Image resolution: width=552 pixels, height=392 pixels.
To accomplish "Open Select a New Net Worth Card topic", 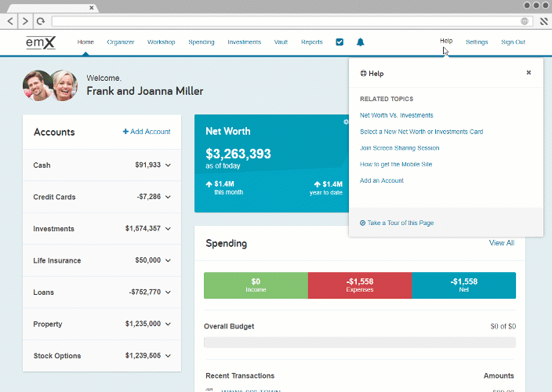I will pyautogui.click(x=421, y=132).
